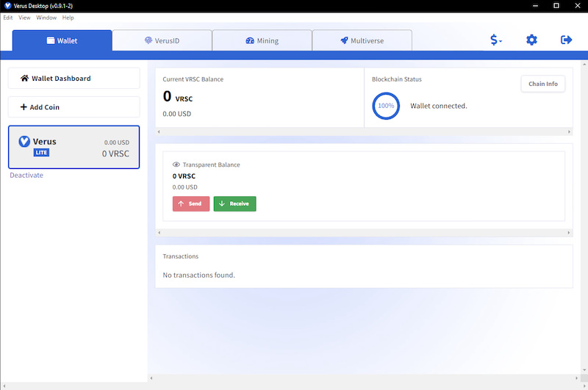Click the Verus checkmark logo in coin card
The image size is (588, 390).
(x=24, y=141)
